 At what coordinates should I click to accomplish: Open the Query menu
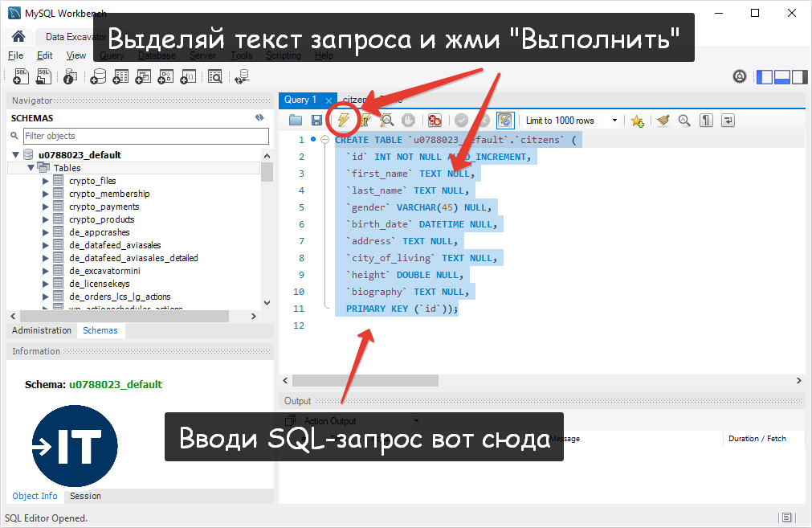pos(112,55)
